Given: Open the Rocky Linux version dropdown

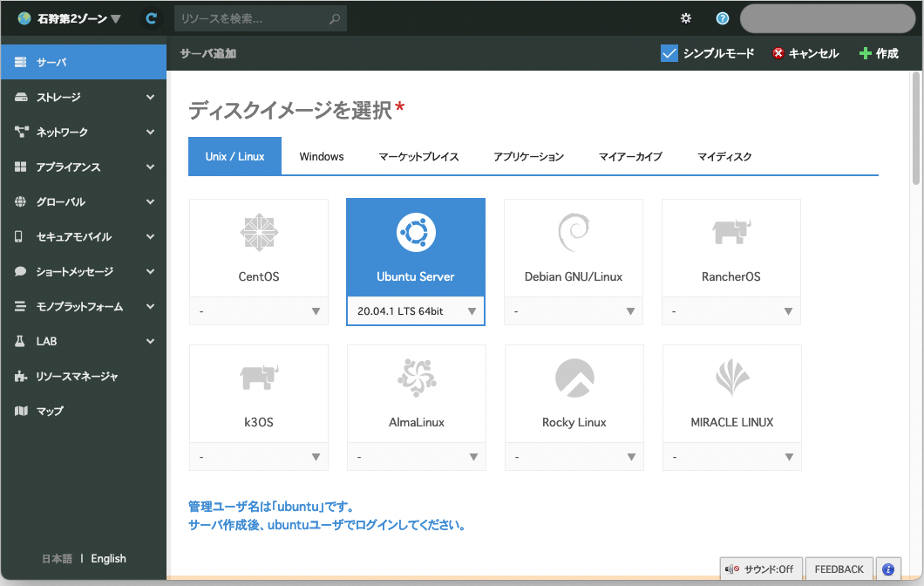Looking at the screenshot, I should tap(574, 456).
